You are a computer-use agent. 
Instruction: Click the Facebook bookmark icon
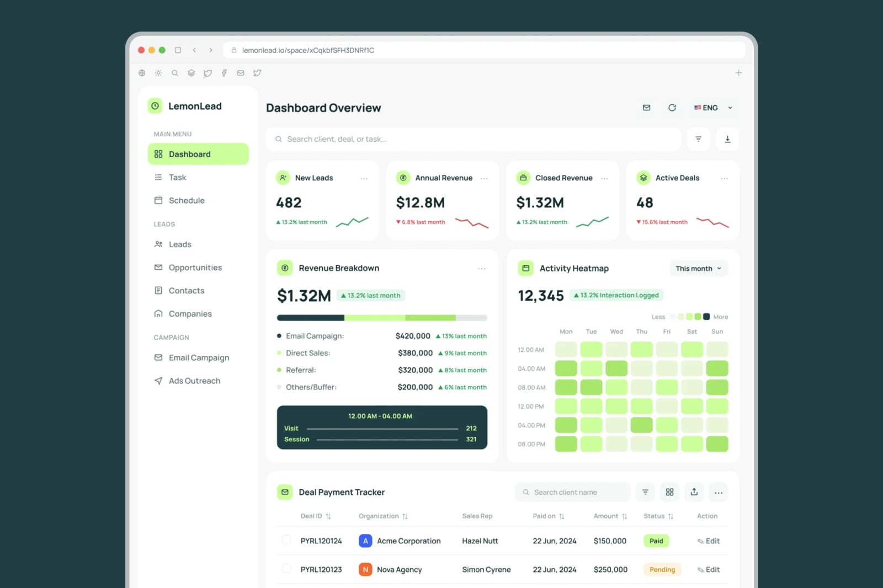(x=224, y=73)
